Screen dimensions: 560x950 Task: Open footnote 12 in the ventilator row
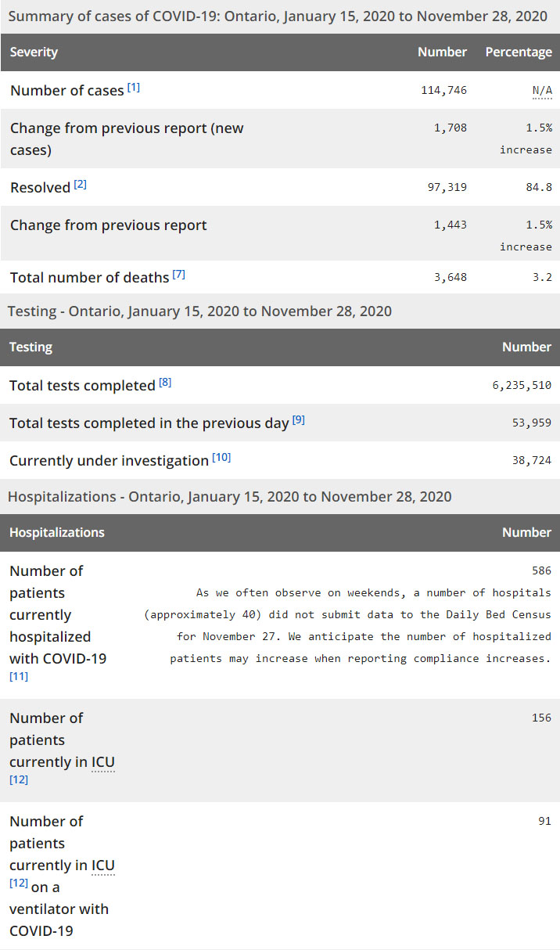point(19,883)
